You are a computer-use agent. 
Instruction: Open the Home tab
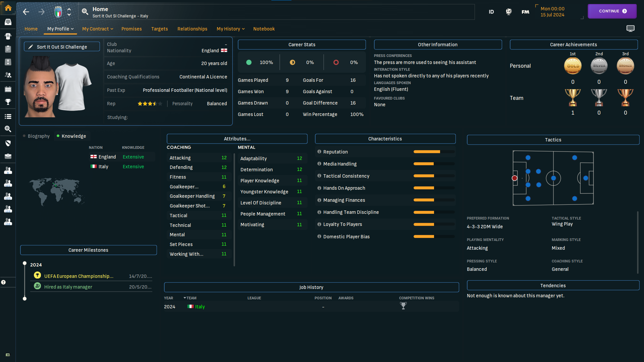point(31,29)
